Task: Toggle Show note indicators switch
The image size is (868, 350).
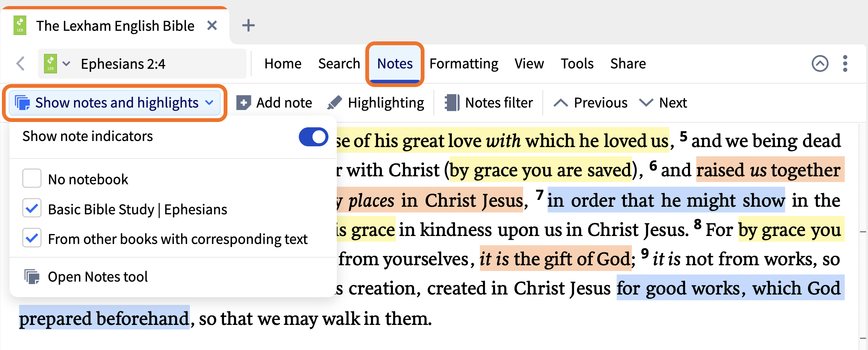Action: point(314,137)
